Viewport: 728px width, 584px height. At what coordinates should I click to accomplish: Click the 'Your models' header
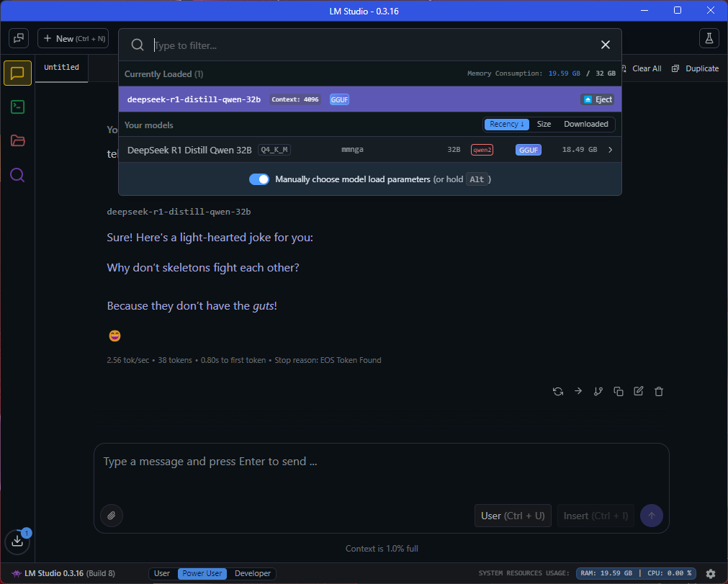(x=148, y=125)
